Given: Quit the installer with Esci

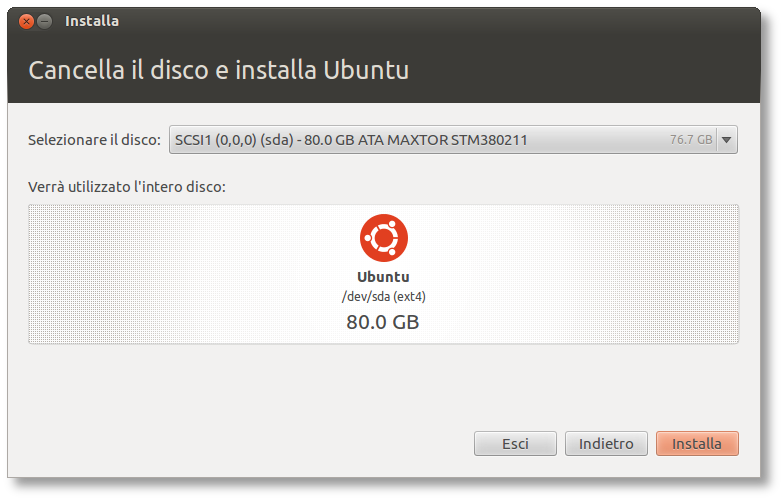Looking at the screenshot, I should click(515, 443).
